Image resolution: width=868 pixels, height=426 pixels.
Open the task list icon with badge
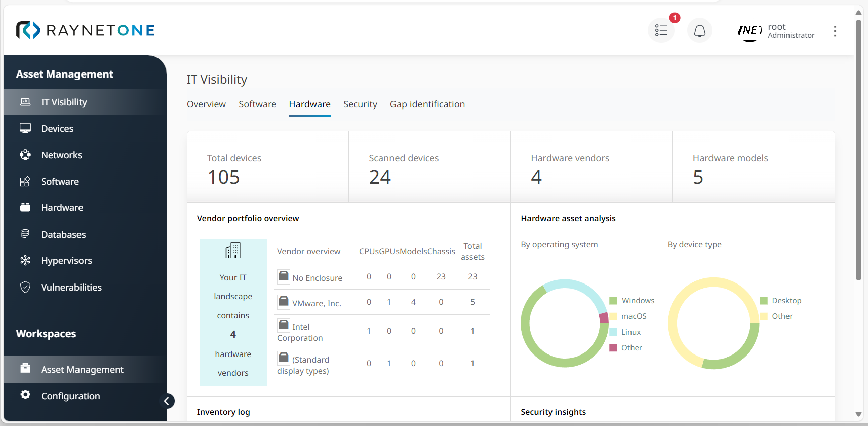pos(661,31)
